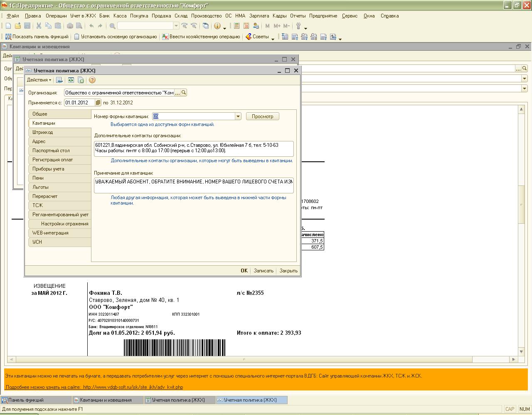
Task: Open the calendar icon in the toolbar
Action: [246, 26]
